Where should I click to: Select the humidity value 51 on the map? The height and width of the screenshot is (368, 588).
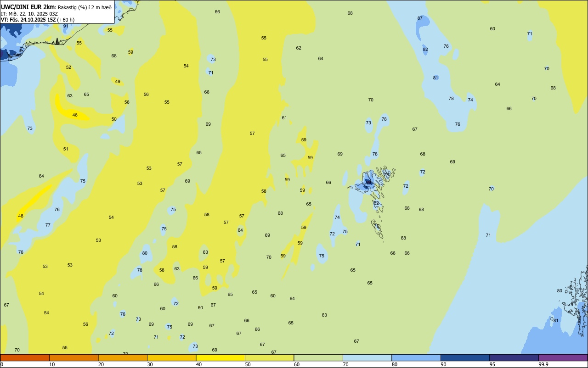66,149
